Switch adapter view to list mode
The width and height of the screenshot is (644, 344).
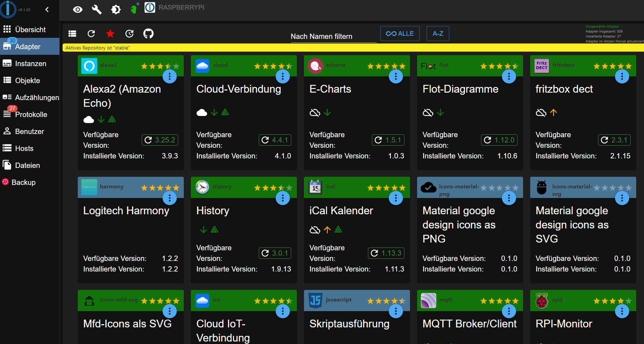(x=72, y=34)
